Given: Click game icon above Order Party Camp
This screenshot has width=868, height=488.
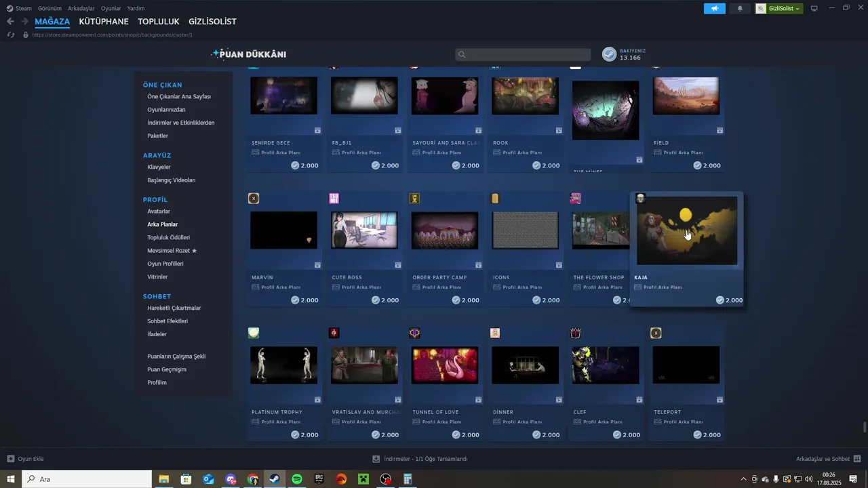Looking at the screenshot, I should [x=415, y=199].
